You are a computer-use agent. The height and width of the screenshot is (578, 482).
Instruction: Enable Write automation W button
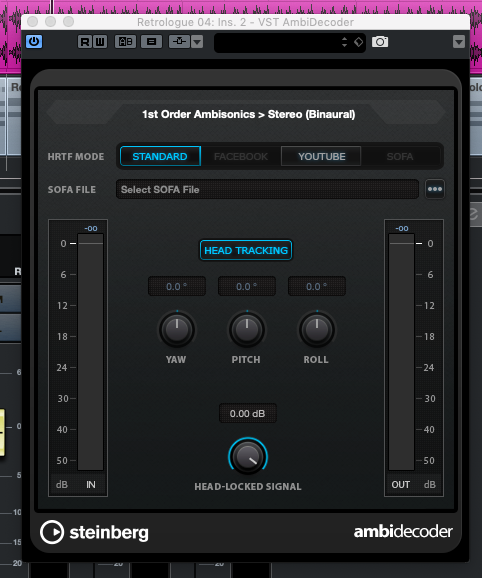pos(100,42)
